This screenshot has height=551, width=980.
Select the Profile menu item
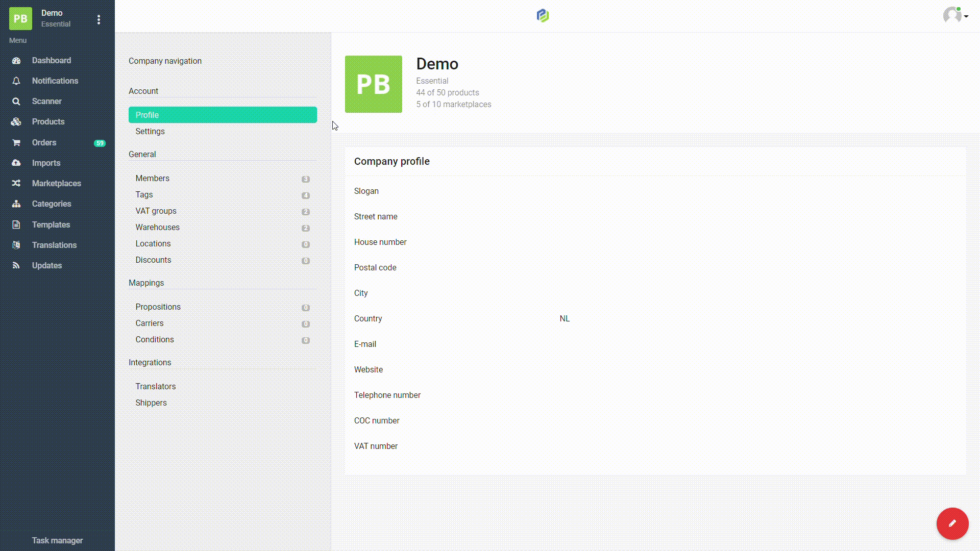(223, 115)
